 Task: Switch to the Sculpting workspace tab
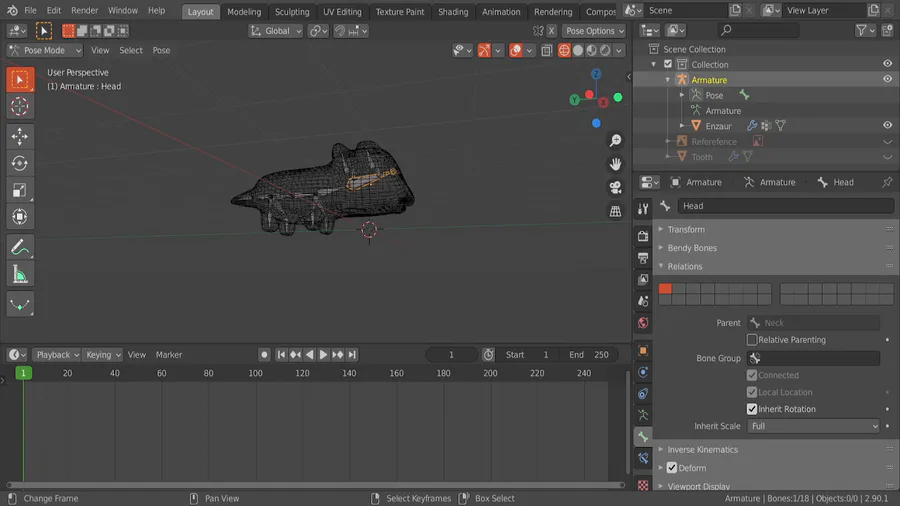[292, 11]
